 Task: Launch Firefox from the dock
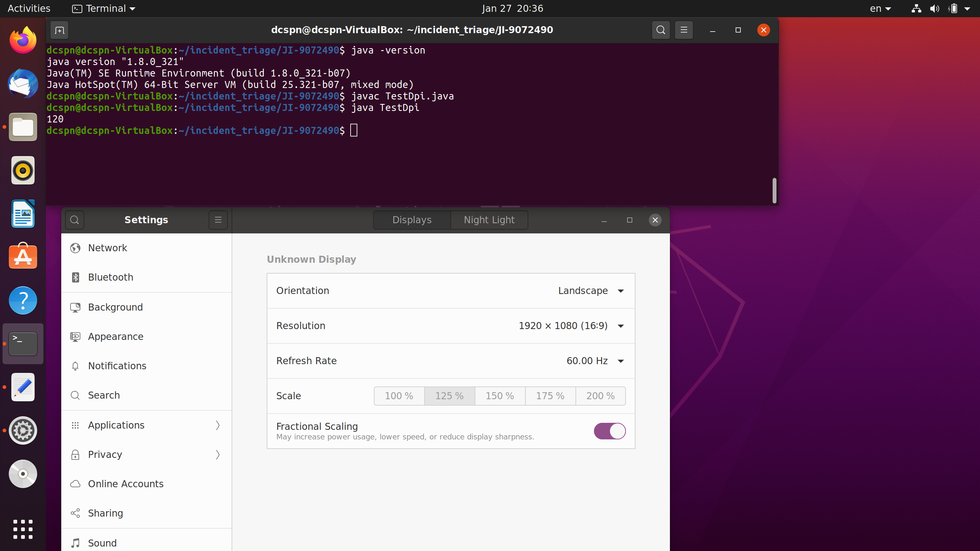23,40
